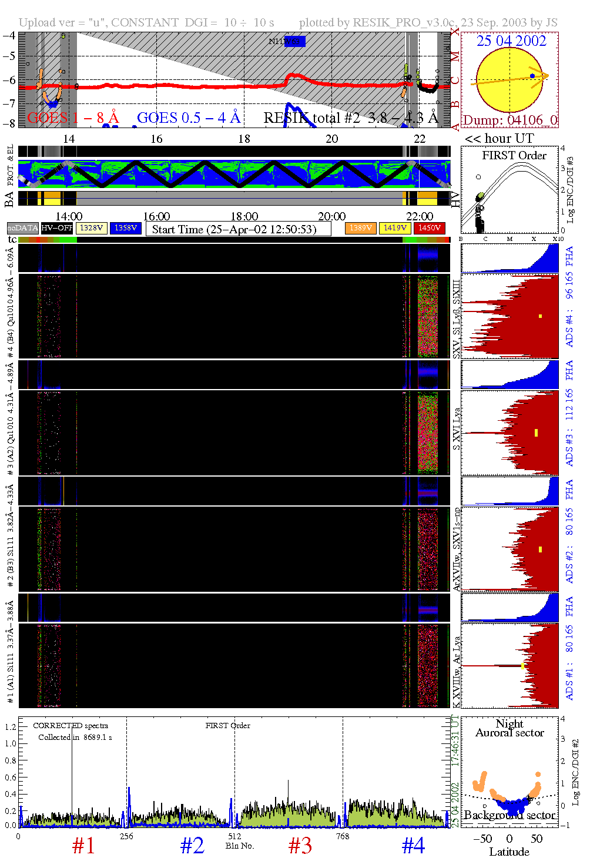Pick the pale yellow 1328V legend swatch
This screenshot has width=590, height=868.
tap(92, 228)
